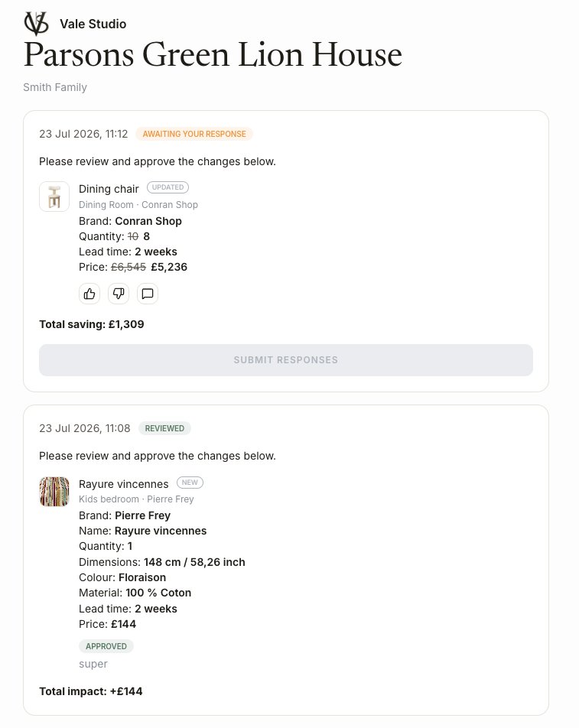The height and width of the screenshot is (728, 579).
Task: Click the Smith Family client name
Action: (55, 87)
